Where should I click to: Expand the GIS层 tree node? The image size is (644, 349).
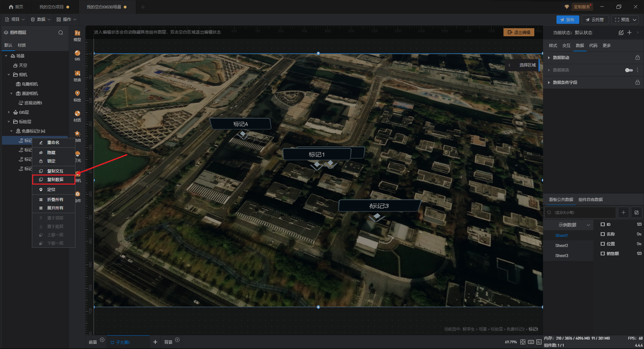tap(9, 112)
